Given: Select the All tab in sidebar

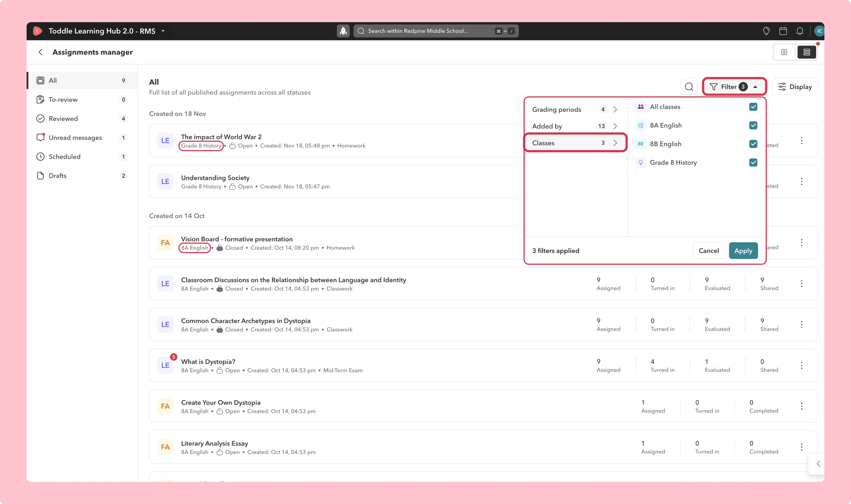Looking at the screenshot, I should (x=82, y=80).
